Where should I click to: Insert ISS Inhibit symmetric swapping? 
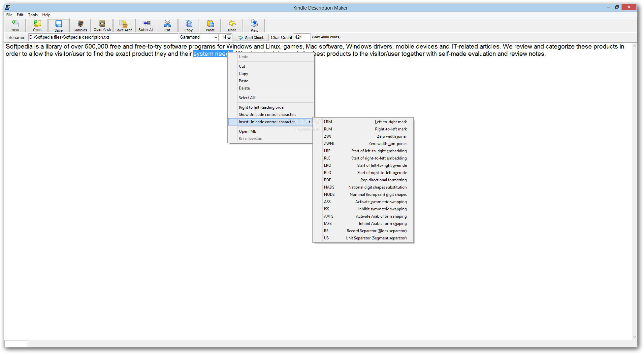(363, 209)
